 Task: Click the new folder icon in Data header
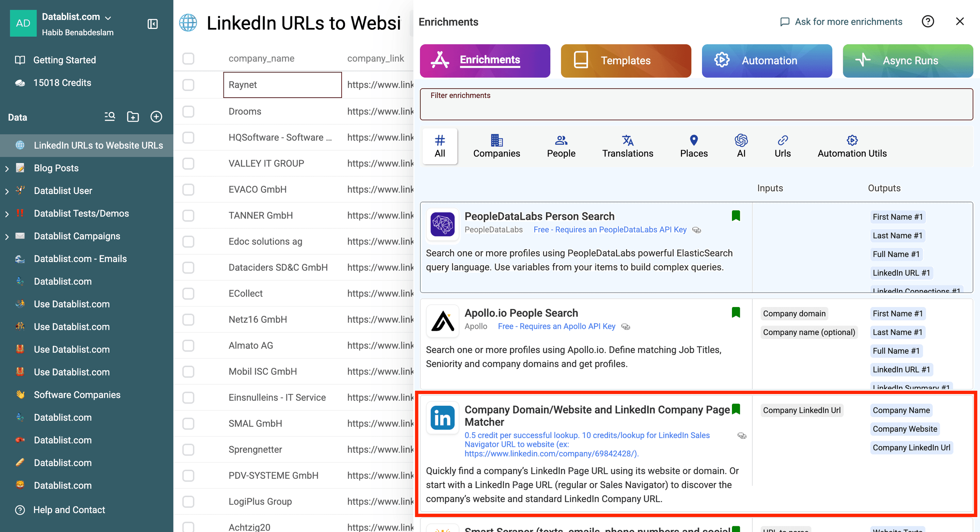pos(133,117)
